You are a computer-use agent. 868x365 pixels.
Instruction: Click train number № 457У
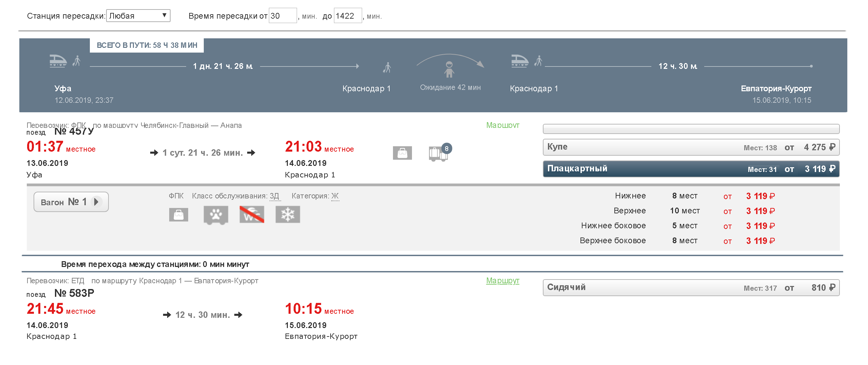point(74,131)
